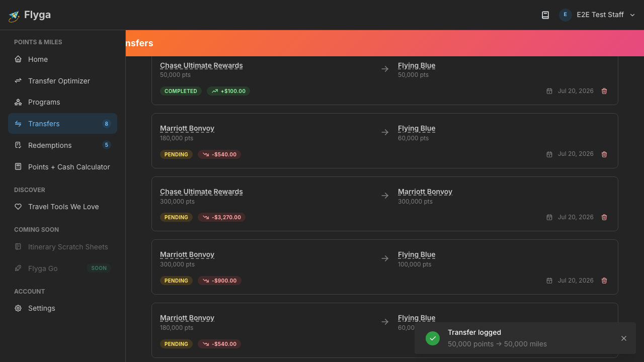Select the Transfers sidebar item

tap(62, 124)
